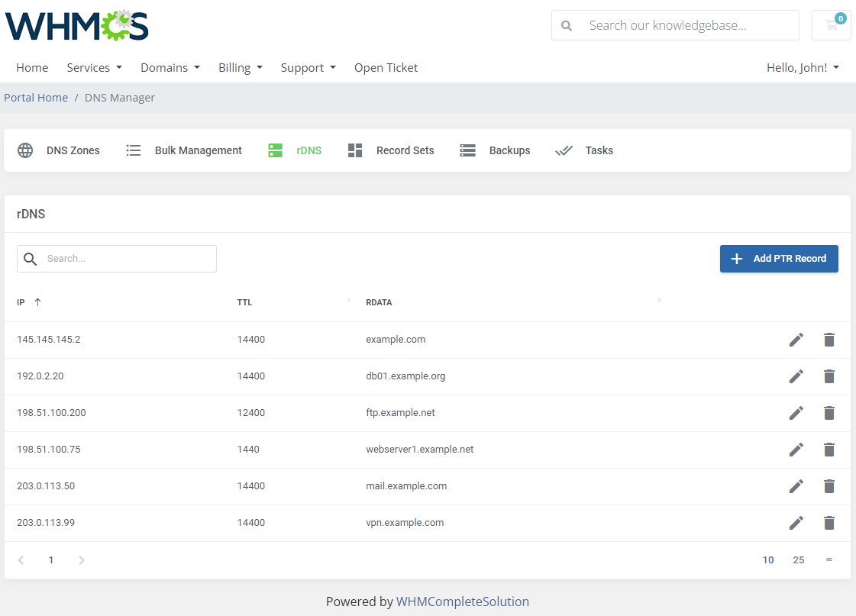The height and width of the screenshot is (616, 856).
Task: Sort table by RDATA column
Action: coord(379,302)
